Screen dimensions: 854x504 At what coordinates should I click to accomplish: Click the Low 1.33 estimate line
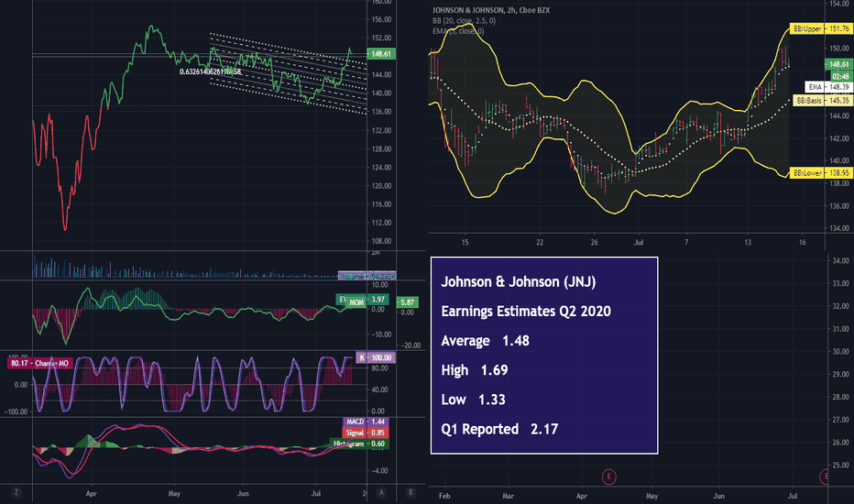[x=474, y=400]
